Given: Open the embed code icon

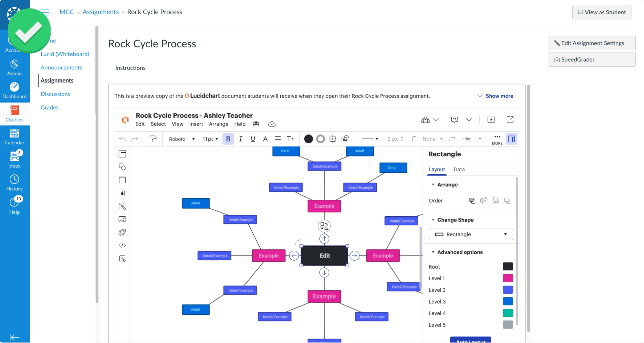Looking at the screenshot, I should [122, 245].
